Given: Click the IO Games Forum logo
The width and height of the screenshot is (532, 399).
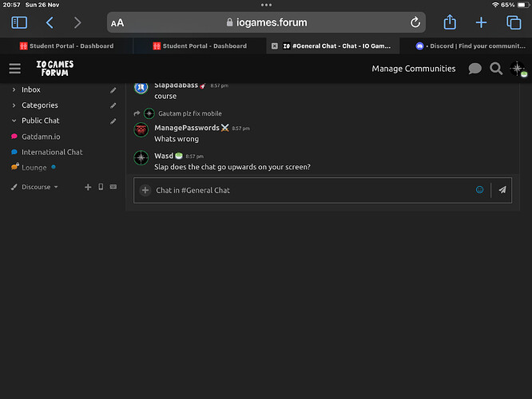Looking at the screenshot, I should (55, 69).
